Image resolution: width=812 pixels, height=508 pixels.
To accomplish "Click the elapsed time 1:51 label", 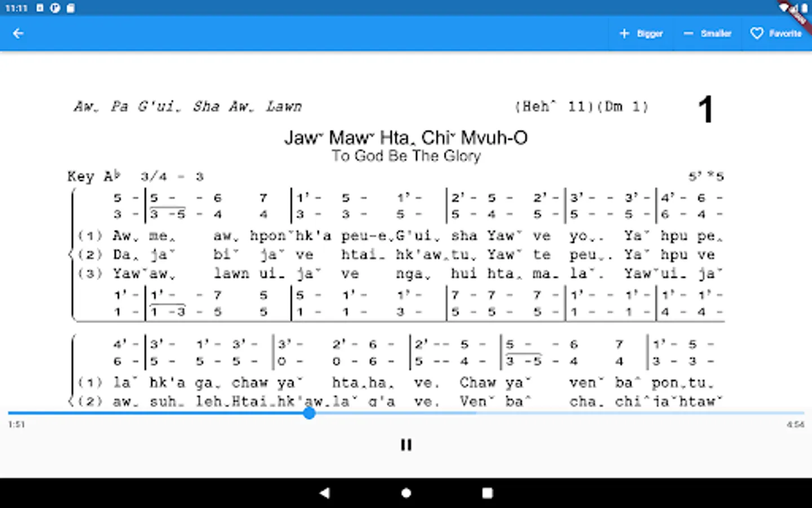I will click(x=16, y=424).
